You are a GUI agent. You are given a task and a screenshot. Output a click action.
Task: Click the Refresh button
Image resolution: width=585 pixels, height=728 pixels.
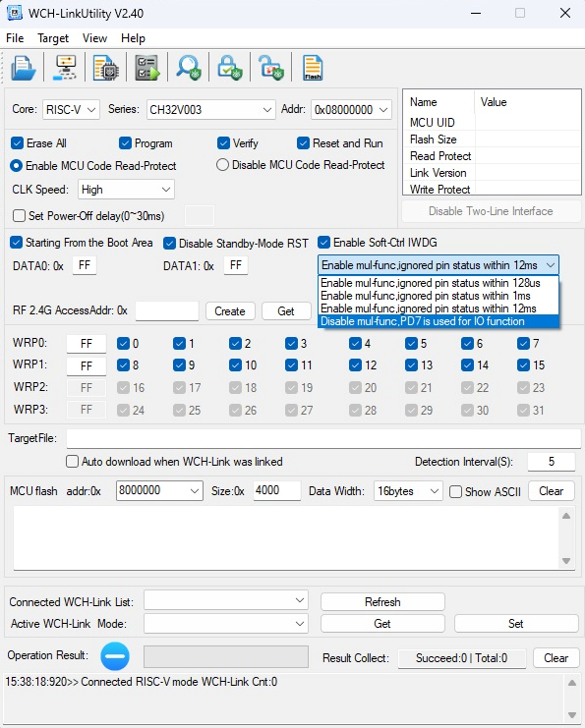pos(382,601)
